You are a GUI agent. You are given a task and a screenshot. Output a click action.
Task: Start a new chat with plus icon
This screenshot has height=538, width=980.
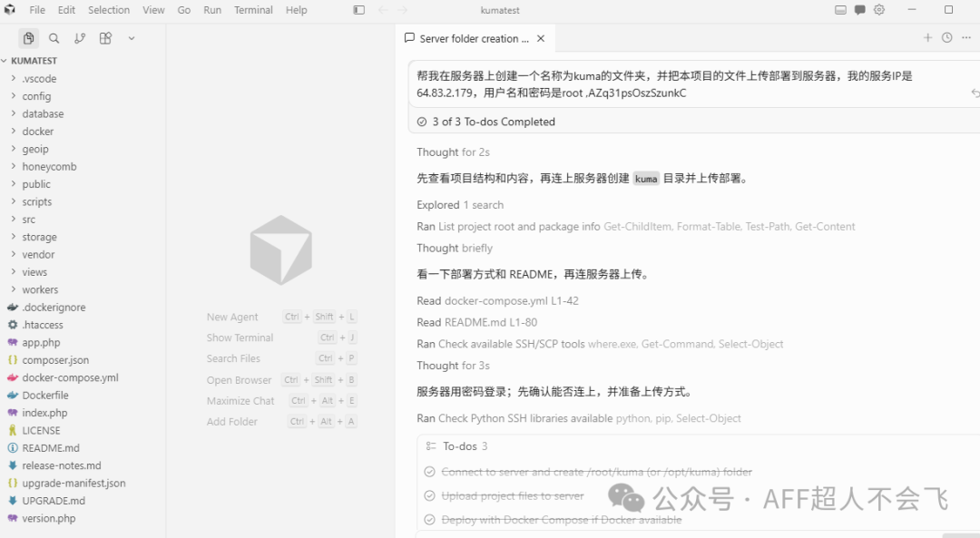tap(928, 38)
